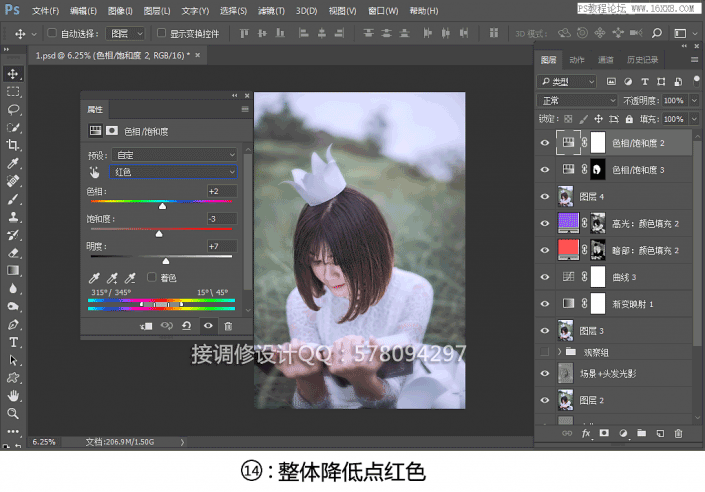This screenshot has height=492, width=705.
Task: Delete layer with Layers panel trash icon
Action: pyautogui.click(x=678, y=434)
